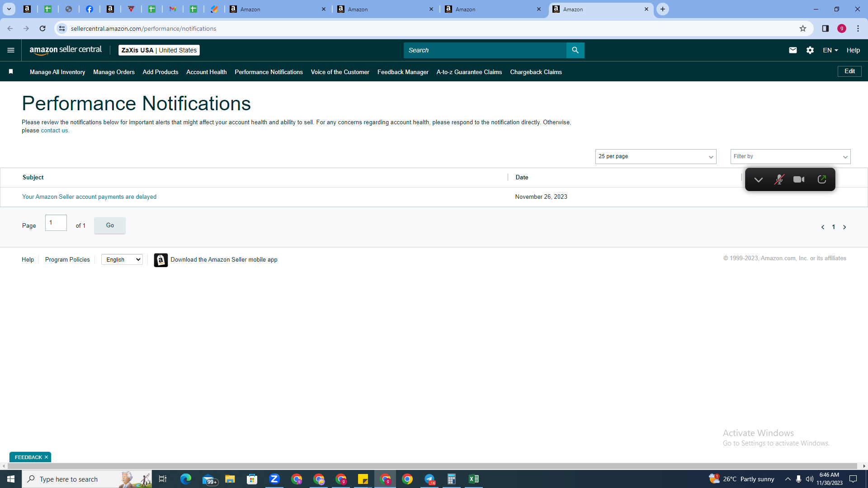
Task: View site information icon in address bar
Action: [x=62, y=28]
